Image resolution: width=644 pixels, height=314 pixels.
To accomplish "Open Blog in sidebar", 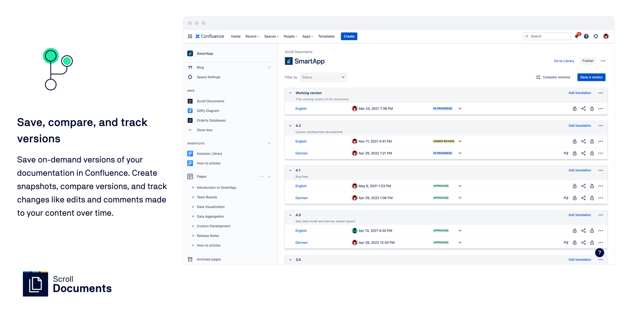I will [x=200, y=67].
